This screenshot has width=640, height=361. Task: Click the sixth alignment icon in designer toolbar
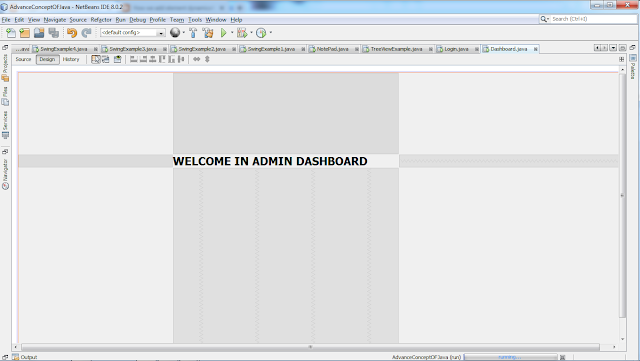tap(181, 60)
